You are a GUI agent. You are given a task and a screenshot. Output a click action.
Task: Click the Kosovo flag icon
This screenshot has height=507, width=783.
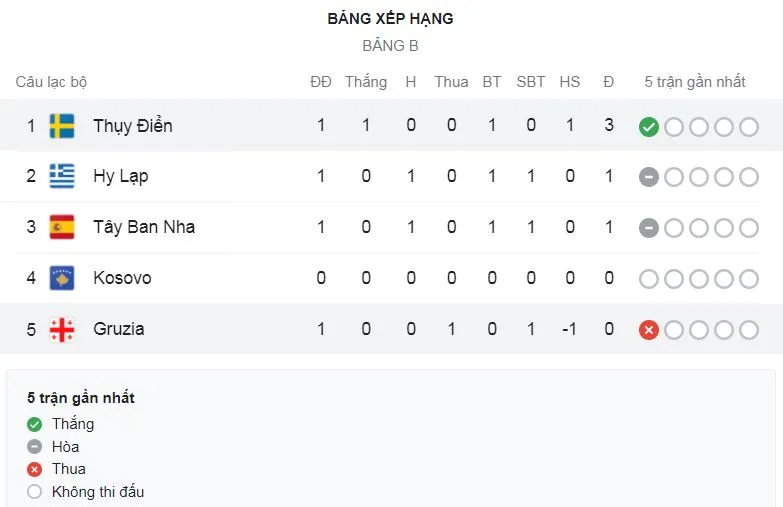coord(62,278)
